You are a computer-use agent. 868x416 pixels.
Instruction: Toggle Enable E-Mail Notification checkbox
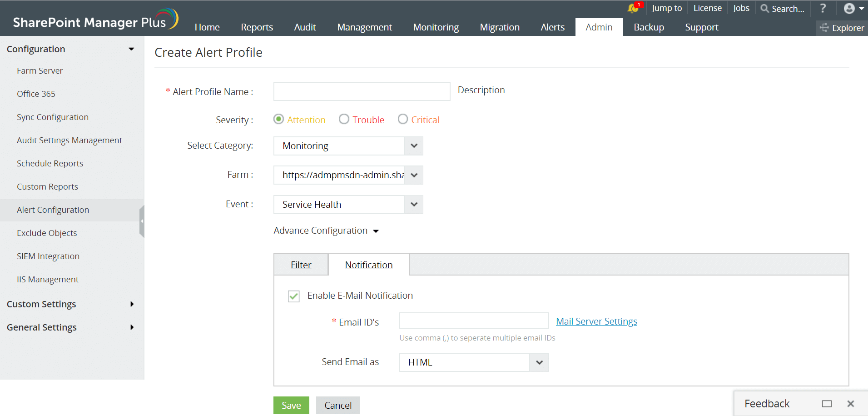point(294,296)
